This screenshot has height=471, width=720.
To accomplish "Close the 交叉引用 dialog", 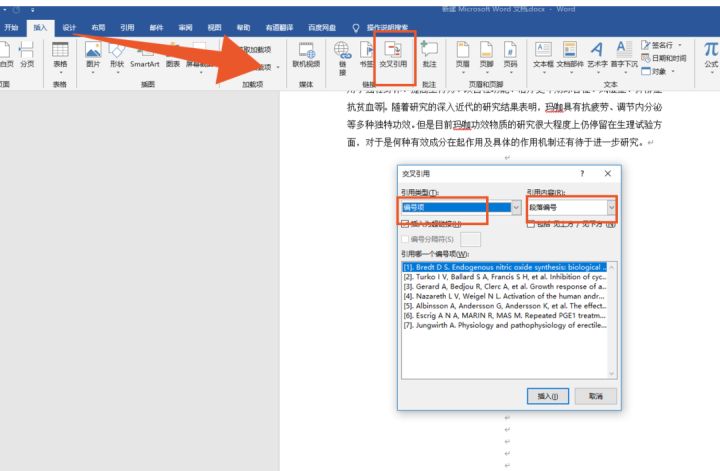I will coord(608,173).
